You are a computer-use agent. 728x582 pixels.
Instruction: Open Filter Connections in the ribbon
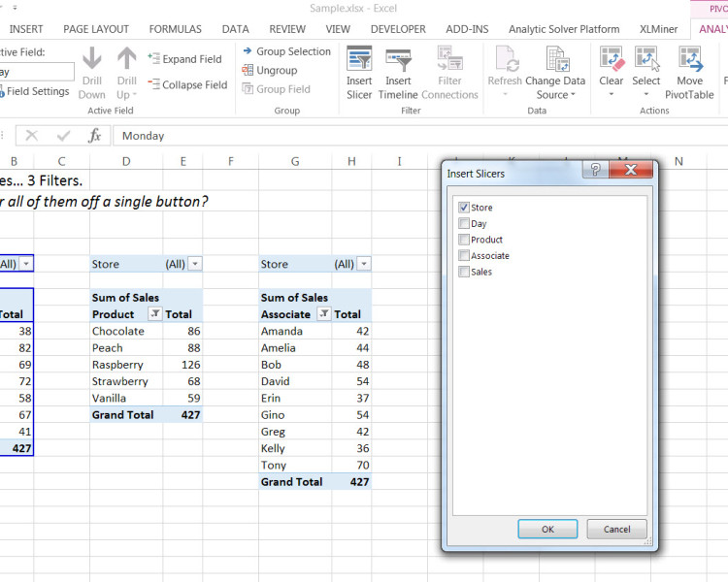coord(449,60)
